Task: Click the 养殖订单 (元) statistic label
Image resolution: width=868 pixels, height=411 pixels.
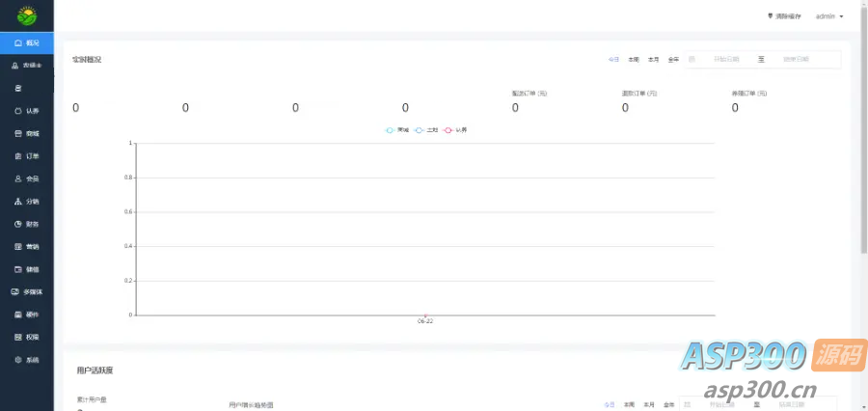Action: (749, 94)
